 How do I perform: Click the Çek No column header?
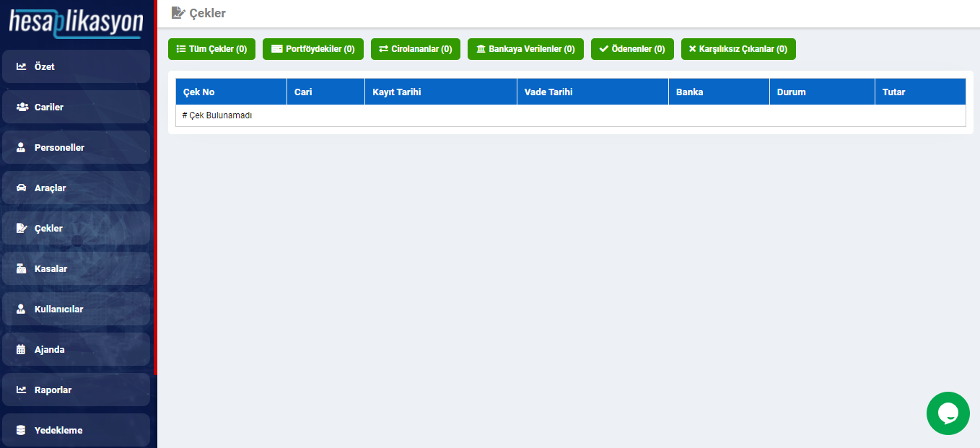[x=231, y=92]
